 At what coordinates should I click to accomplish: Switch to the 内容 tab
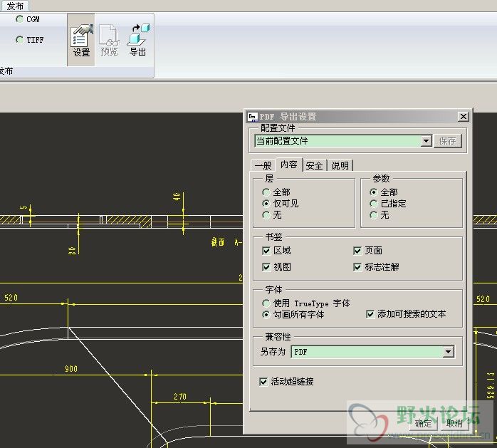(x=289, y=165)
